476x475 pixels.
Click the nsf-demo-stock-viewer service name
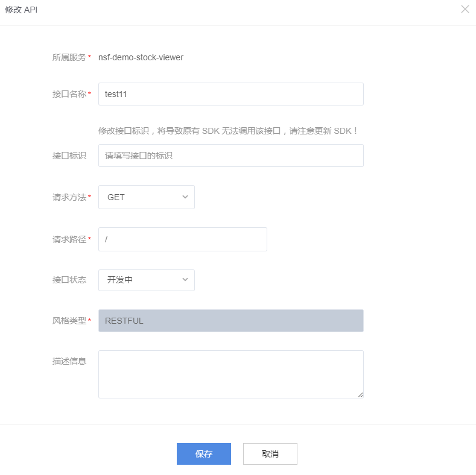(x=141, y=58)
